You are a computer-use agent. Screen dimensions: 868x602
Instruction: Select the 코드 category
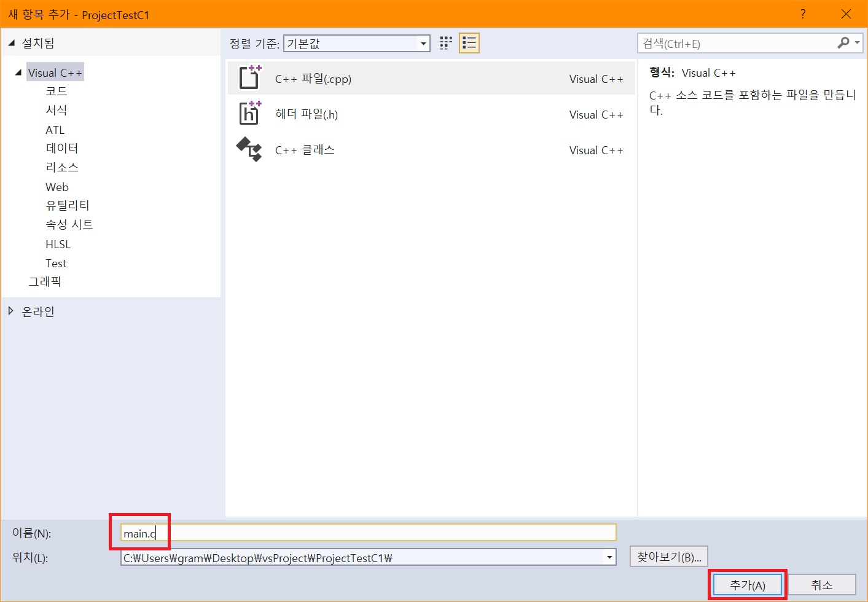[57, 91]
